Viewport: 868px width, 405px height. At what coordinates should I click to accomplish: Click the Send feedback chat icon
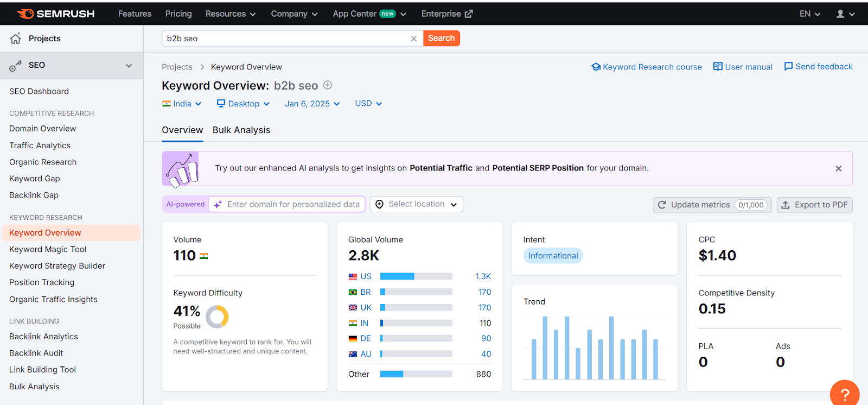pos(788,66)
